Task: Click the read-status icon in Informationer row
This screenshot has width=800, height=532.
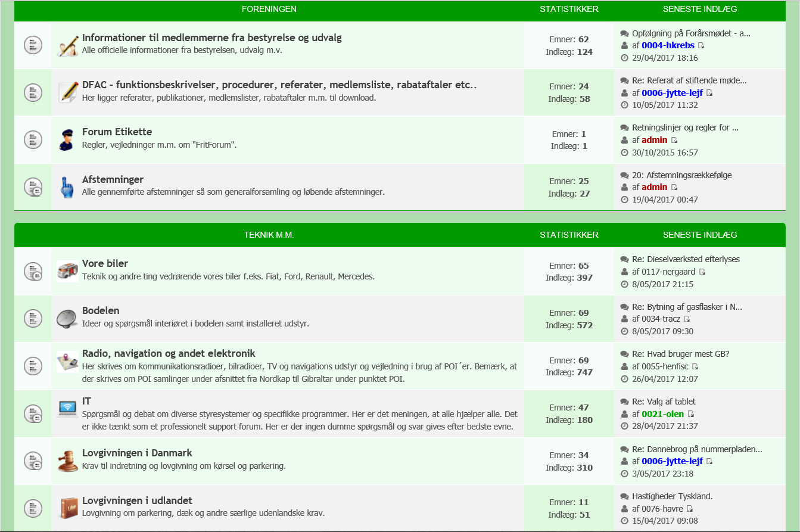Action: (x=33, y=45)
